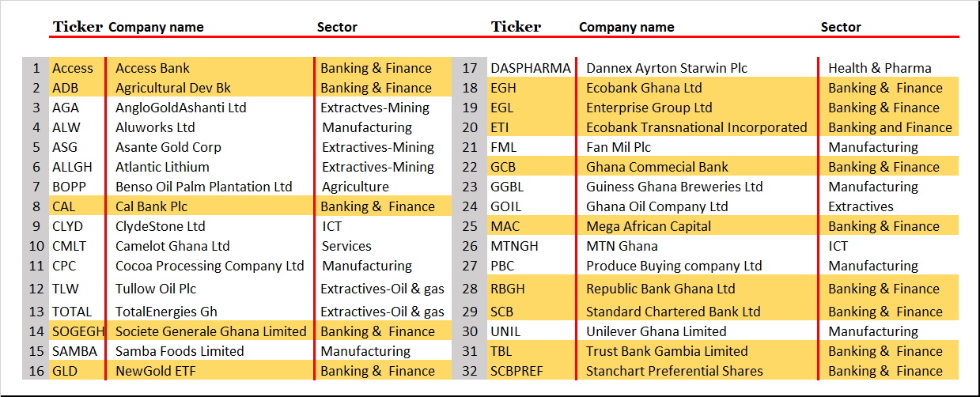The width and height of the screenshot is (980, 397).
Task: Click the CAL ticker cell
Action: point(64,206)
